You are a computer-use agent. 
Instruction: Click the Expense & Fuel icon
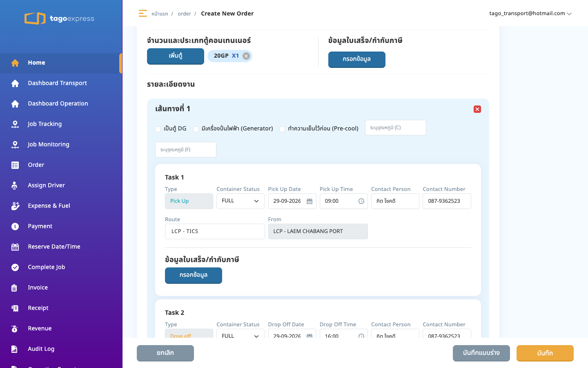(x=15, y=206)
